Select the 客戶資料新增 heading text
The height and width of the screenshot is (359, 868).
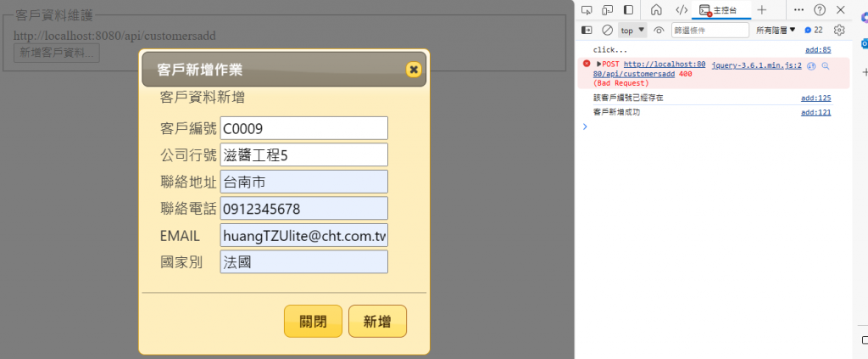[x=202, y=98]
